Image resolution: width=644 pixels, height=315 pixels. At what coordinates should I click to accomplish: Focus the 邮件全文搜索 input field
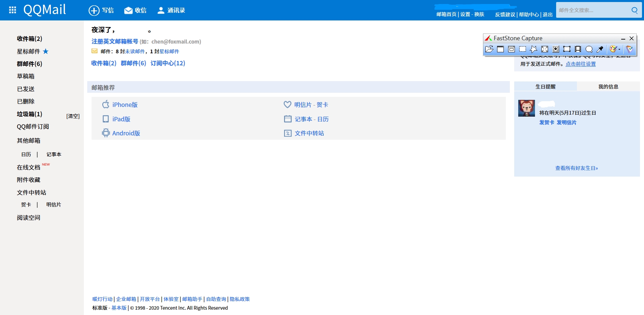tap(593, 10)
